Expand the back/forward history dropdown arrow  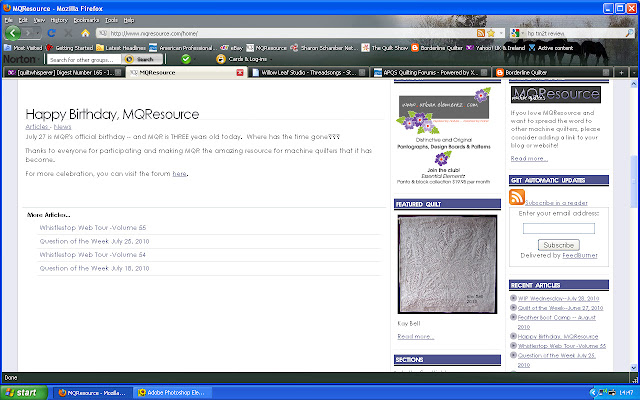38,33
